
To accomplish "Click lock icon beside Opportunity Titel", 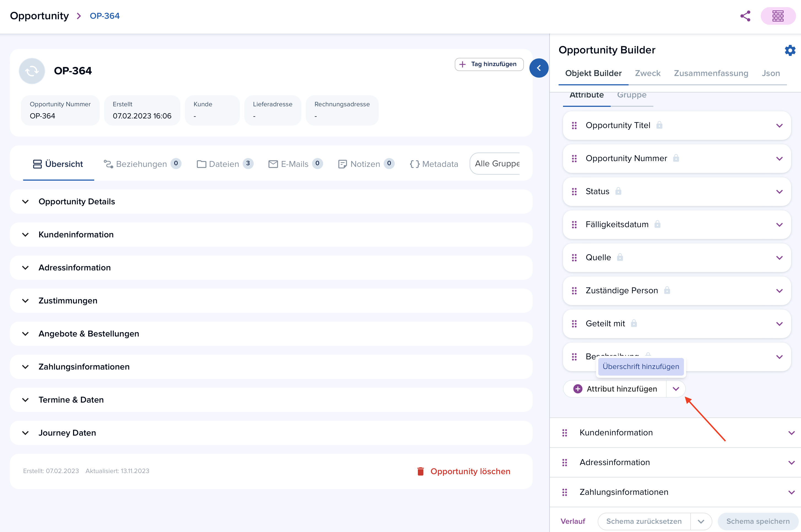I will [x=659, y=125].
